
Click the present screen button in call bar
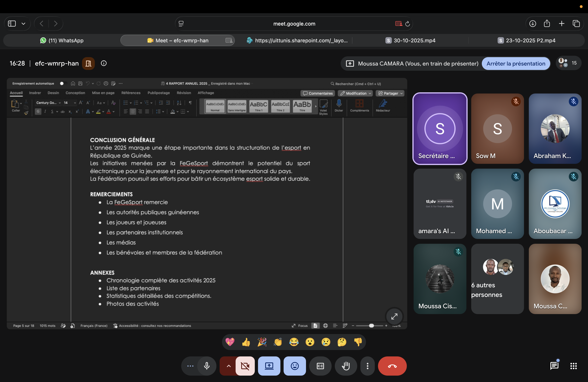(269, 366)
